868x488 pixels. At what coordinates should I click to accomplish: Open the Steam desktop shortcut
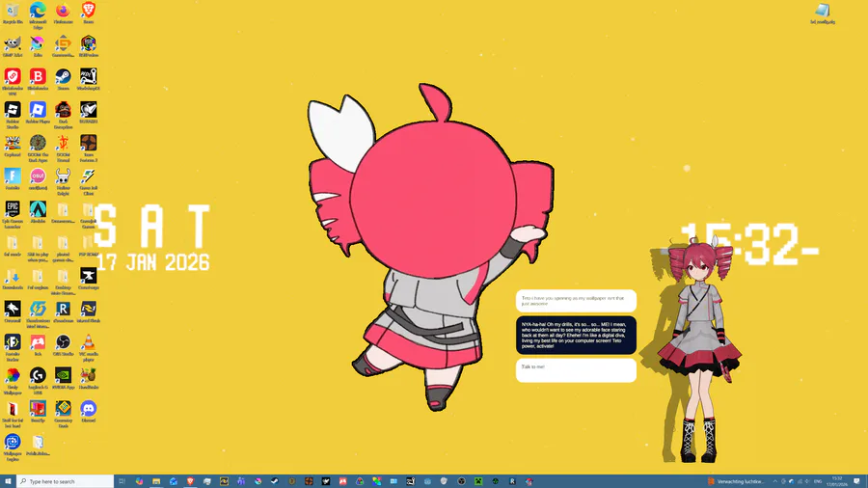point(63,80)
